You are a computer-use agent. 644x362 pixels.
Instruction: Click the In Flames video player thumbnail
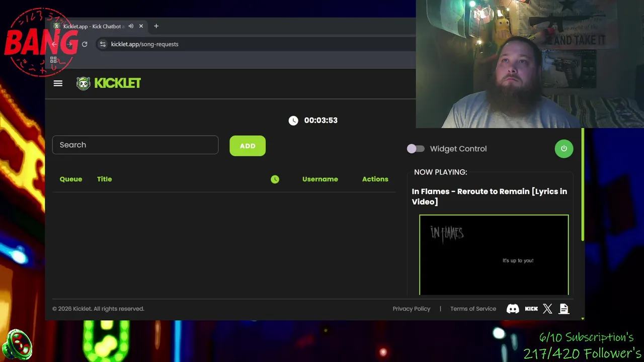(x=494, y=255)
